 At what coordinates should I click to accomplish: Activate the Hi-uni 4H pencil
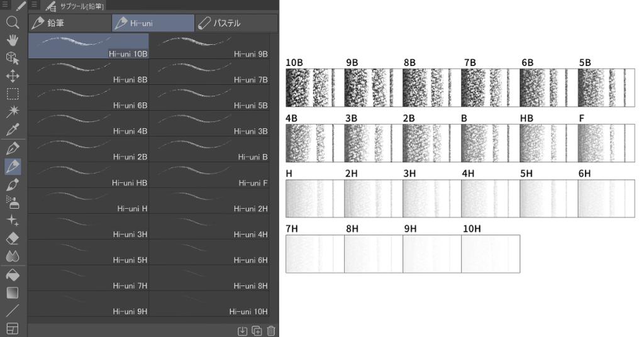(209, 226)
